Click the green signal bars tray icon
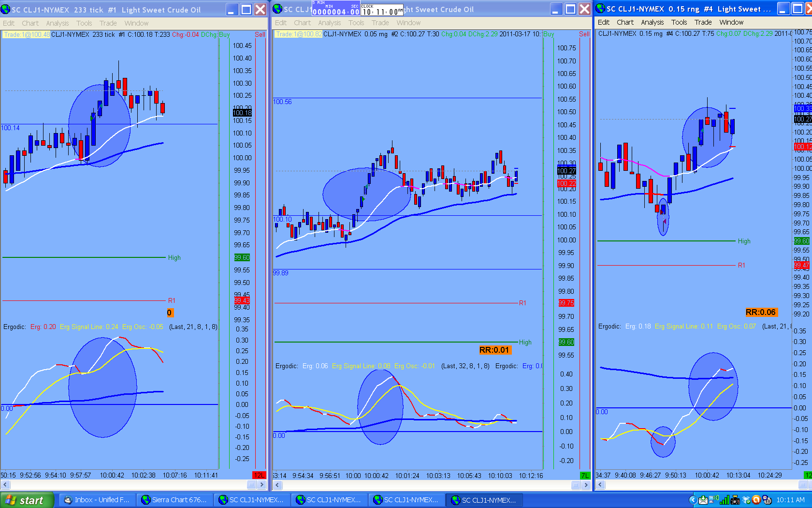This screenshot has width=812, height=508. pos(725,500)
